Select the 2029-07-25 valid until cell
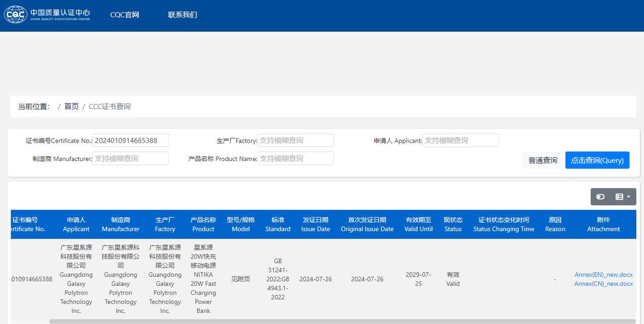 419,279
